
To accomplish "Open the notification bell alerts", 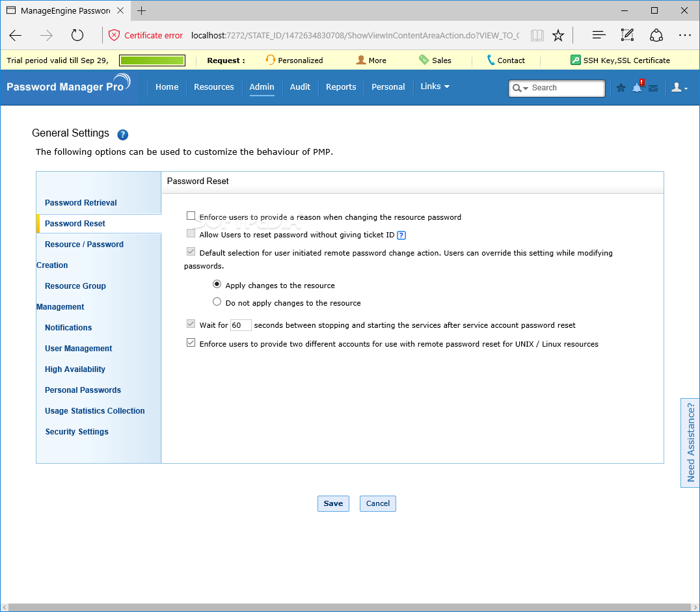I will point(638,86).
